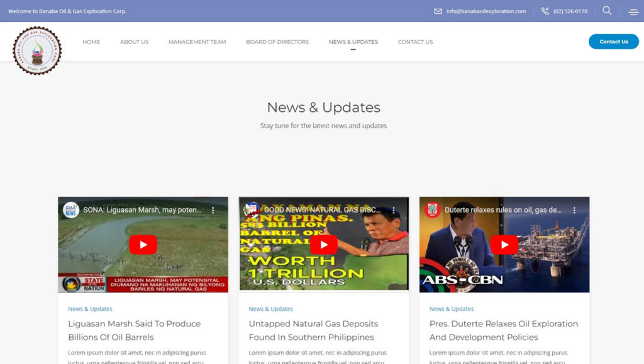This screenshot has height=364, width=644.
Task: Click GMA News channel avatar on video
Action: point(71,210)
